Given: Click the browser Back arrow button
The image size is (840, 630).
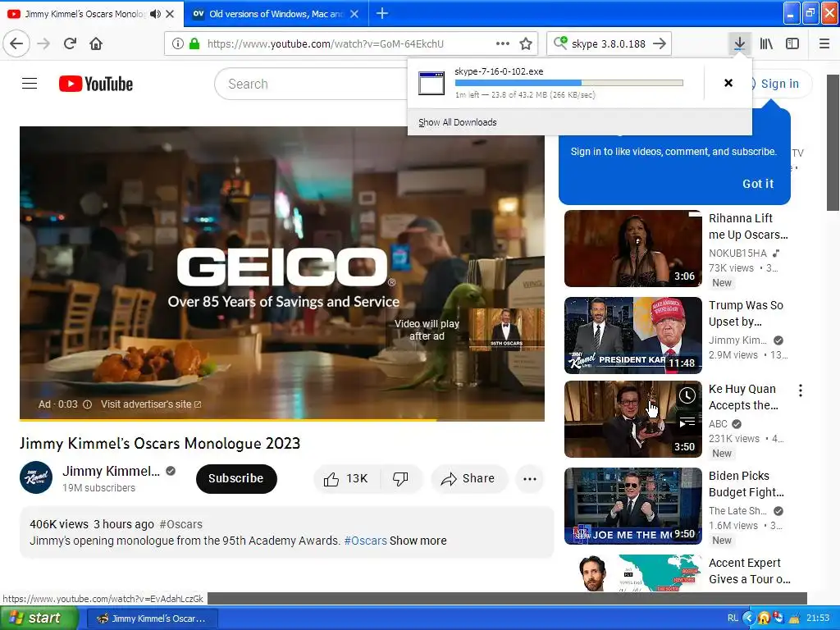Looking at the screenshot, I should coord(16,43).
